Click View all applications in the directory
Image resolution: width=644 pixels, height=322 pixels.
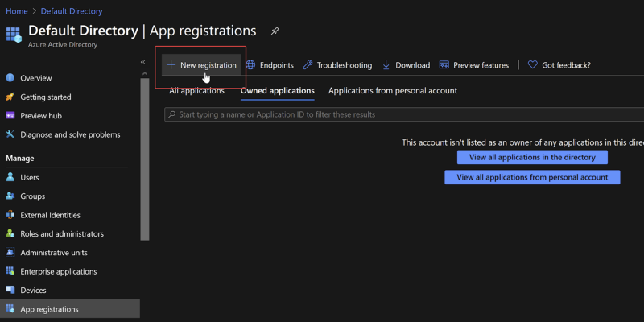[532, 157]
